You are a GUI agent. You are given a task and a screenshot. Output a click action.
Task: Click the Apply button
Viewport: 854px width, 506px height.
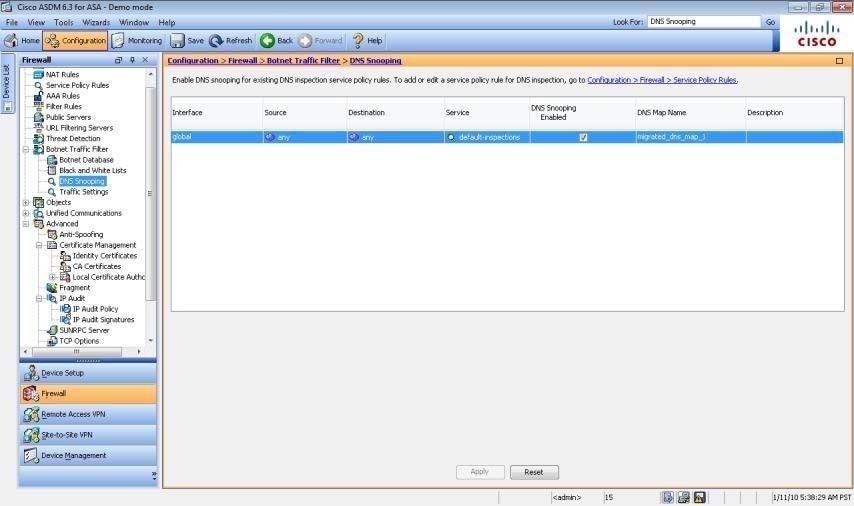pos(480,472)
